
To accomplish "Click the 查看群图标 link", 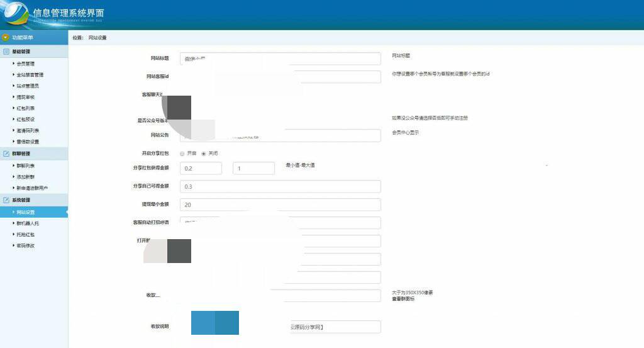I will coord(403,299).
